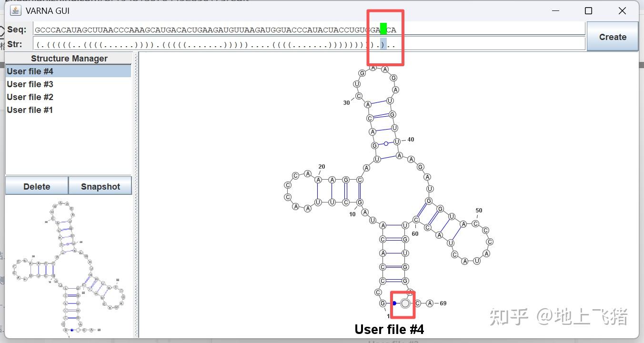The height and width of the screenshot is (343, 644).
Task: Click into the Seq sequence input field
Action: 309,30
